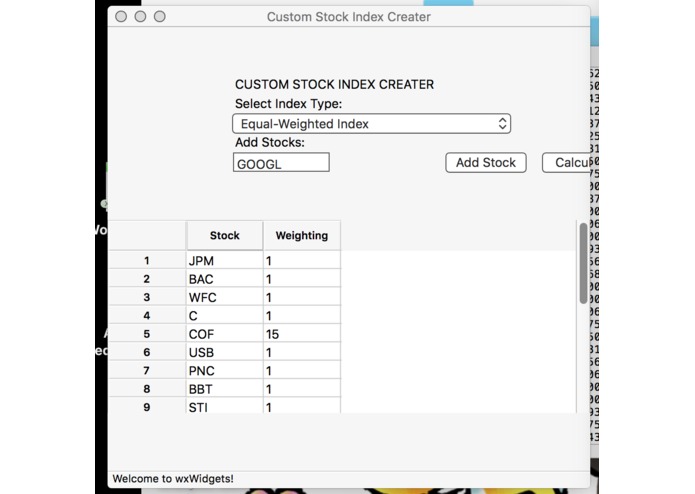Click the Weighting column header
Viewport: 695px width, 494px height.
302,235
